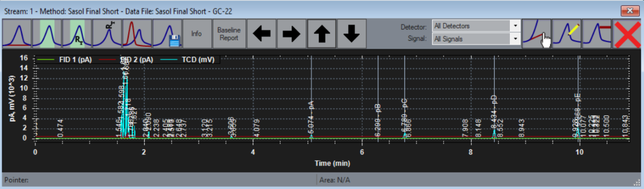Image resolution: width=644 pixels, height=189 pixels.
Task: Click the 8.943 retention time label
Action: tap(521, 128)
